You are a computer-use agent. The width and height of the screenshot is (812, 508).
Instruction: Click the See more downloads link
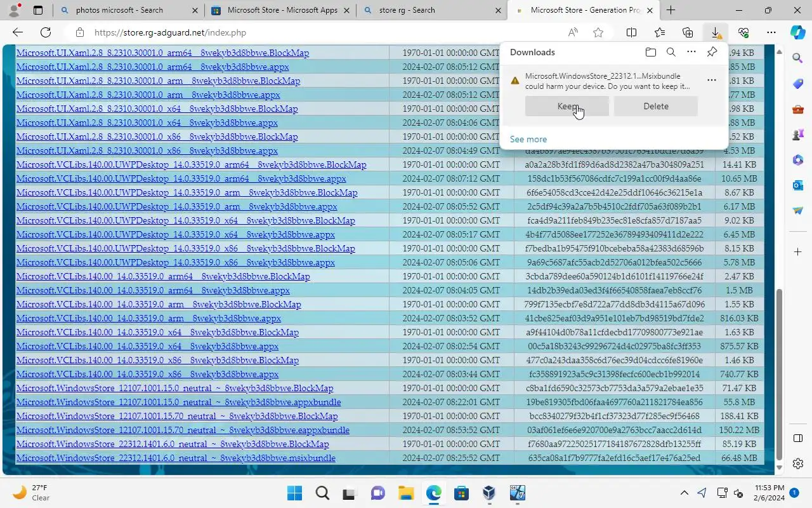pos(528,139)
